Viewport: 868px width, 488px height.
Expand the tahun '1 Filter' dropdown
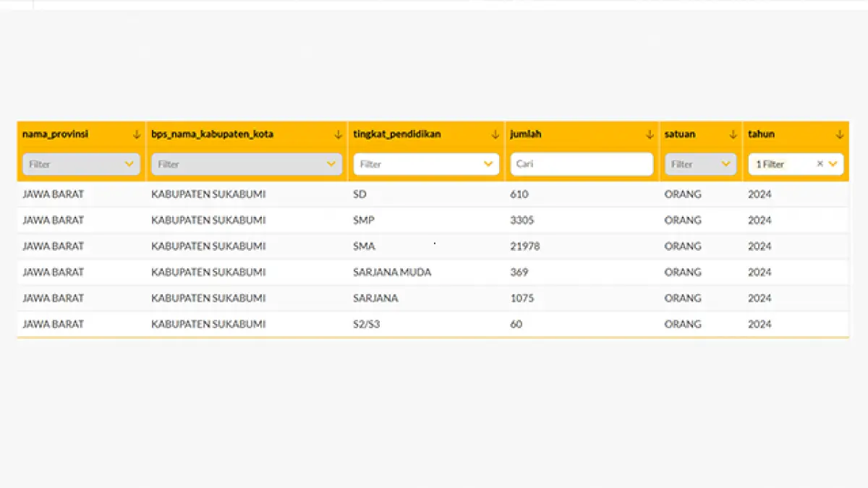coord(833,164)
